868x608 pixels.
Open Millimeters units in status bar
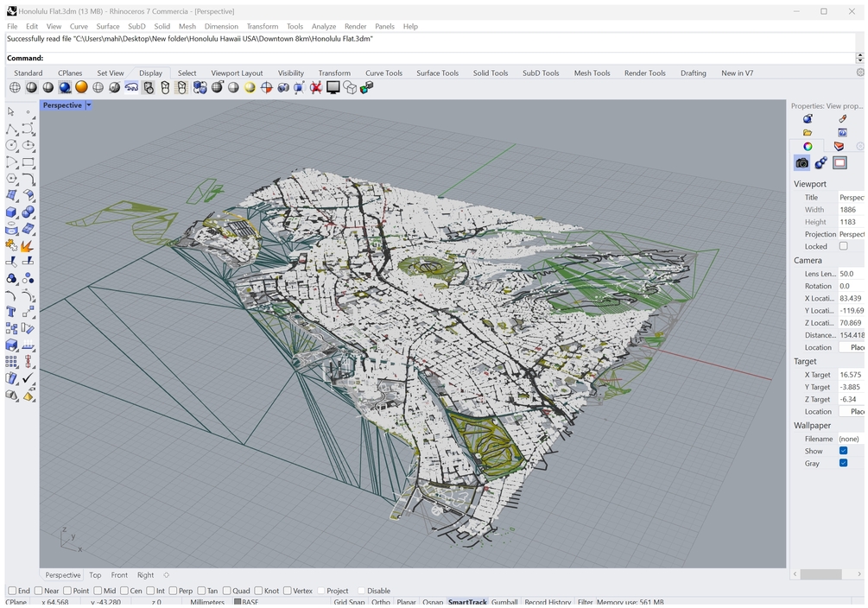[x=207, y=602]
